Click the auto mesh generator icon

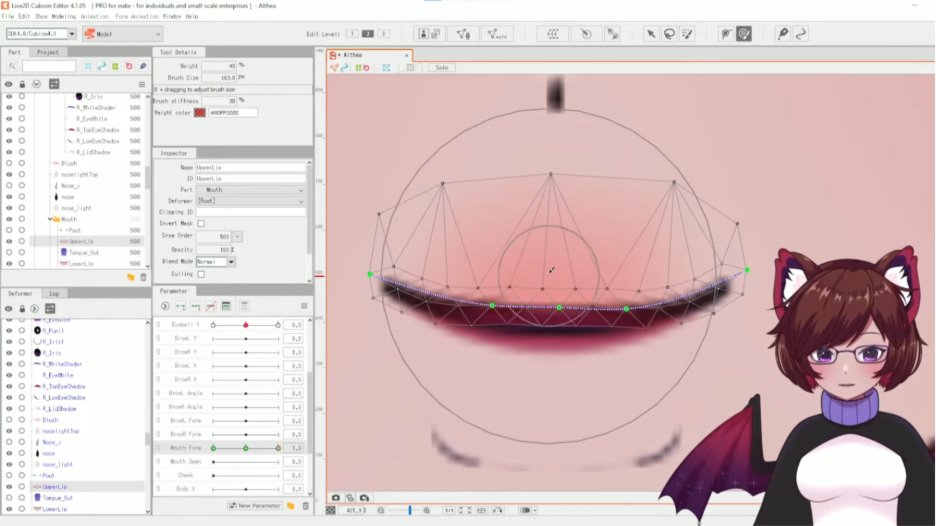(x=497, y=34)
